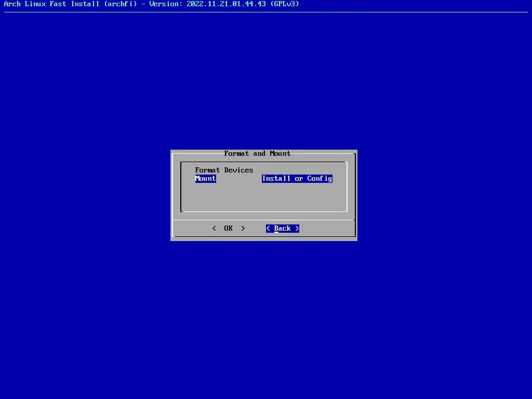Click the archfi version header text
The image size is (532, 399).
point(151,4)
